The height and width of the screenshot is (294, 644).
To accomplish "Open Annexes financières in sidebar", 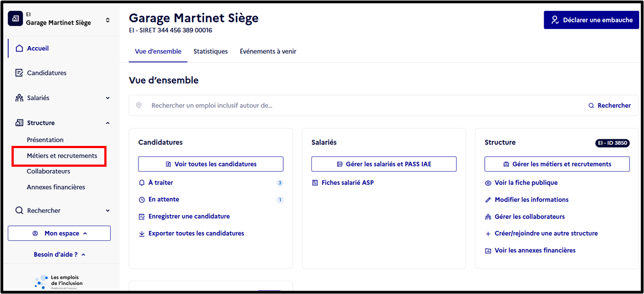I will pyautogui.click(x=56, y=187).
